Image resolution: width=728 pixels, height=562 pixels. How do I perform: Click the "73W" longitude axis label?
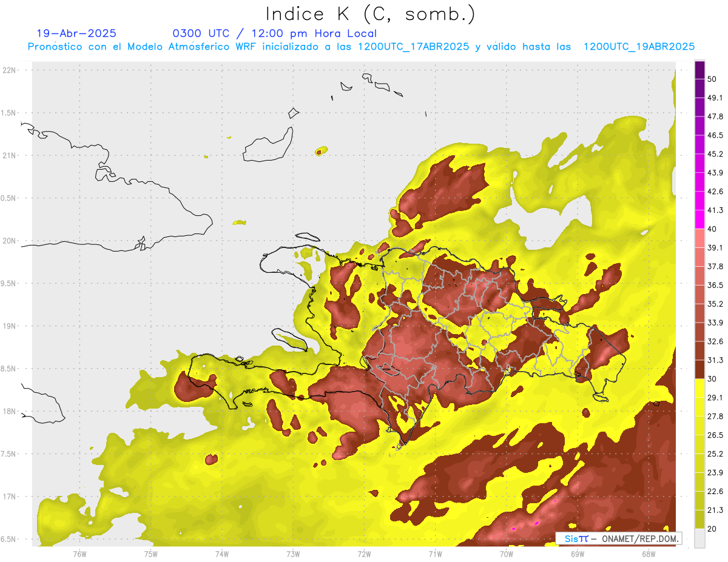coord(293,554)
